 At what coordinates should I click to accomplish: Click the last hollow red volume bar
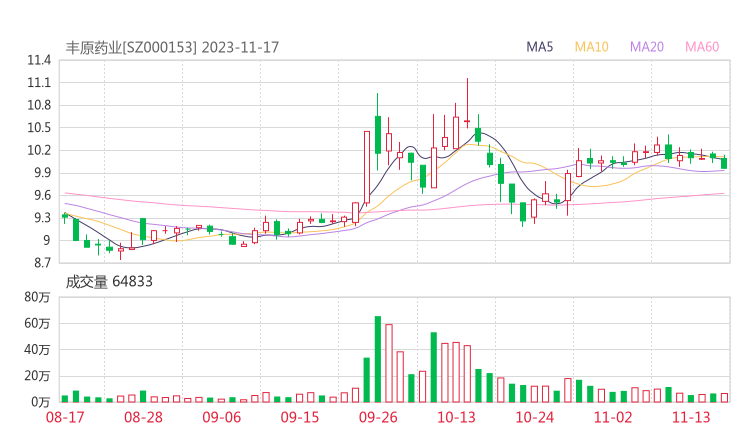724,398
